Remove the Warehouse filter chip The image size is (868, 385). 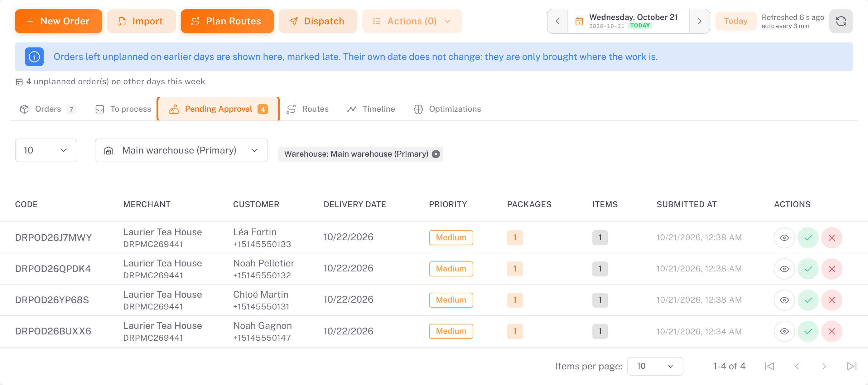click(436, 154)
